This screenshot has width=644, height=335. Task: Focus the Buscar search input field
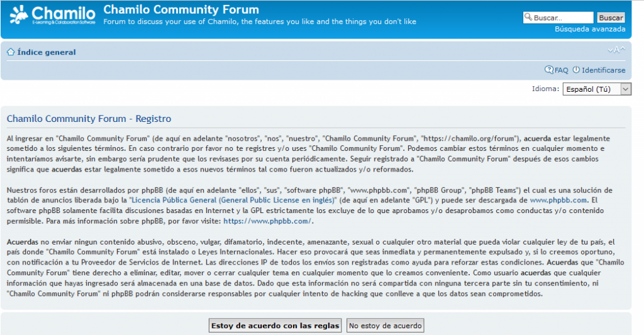click(558, 18)
